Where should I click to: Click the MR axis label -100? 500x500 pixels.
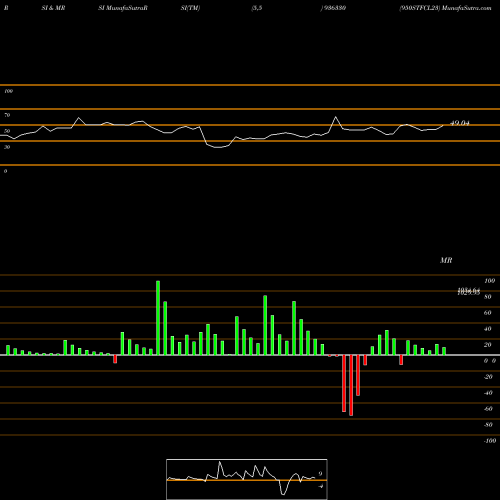point(490,441)
